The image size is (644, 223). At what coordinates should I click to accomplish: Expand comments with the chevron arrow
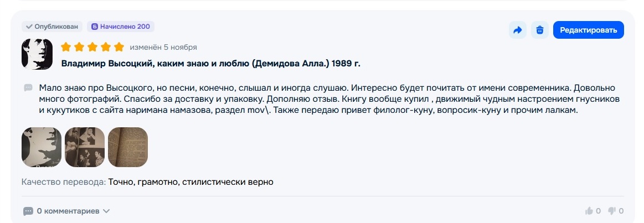106,211
